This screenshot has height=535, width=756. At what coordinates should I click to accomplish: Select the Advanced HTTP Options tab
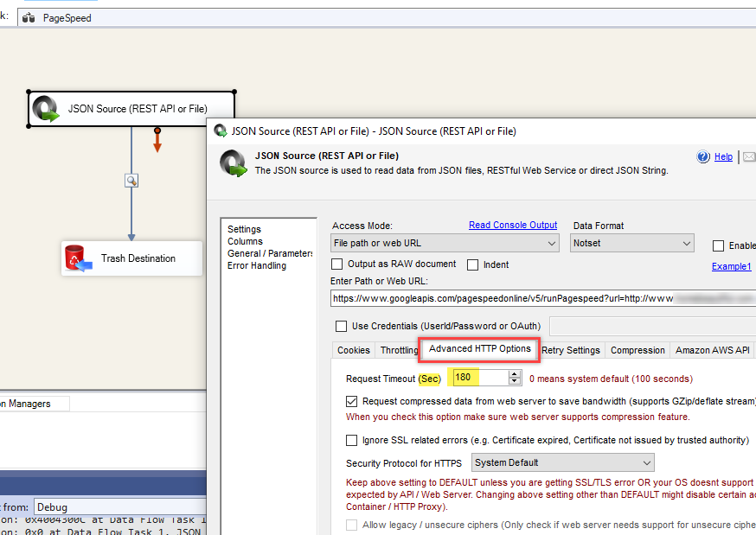[480, 348]
